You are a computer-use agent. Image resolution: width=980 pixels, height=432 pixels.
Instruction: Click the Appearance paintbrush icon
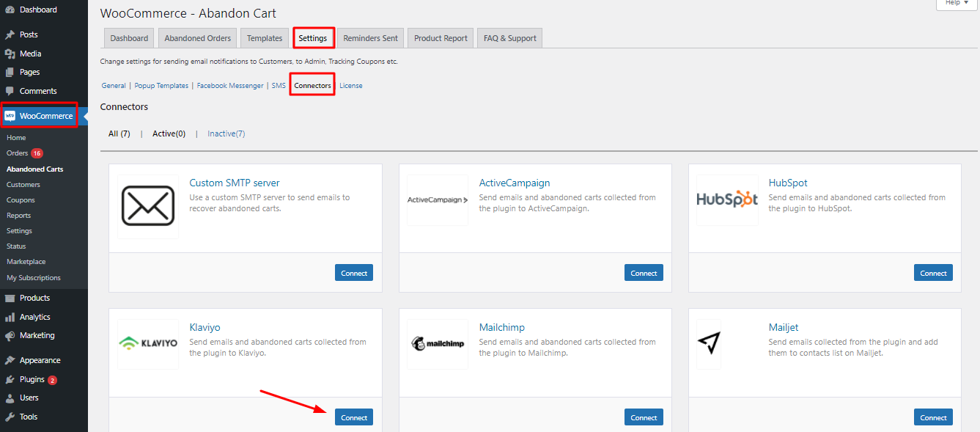tap(10, 360)
